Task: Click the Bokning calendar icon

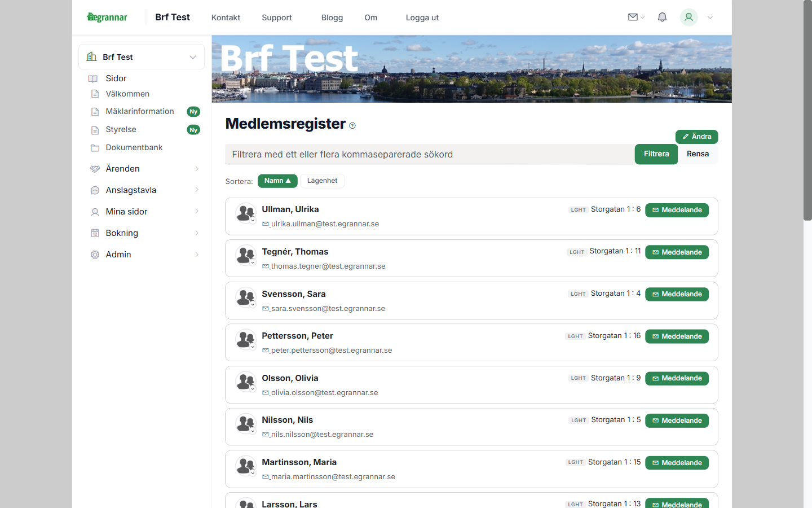Action: point(95,233)
